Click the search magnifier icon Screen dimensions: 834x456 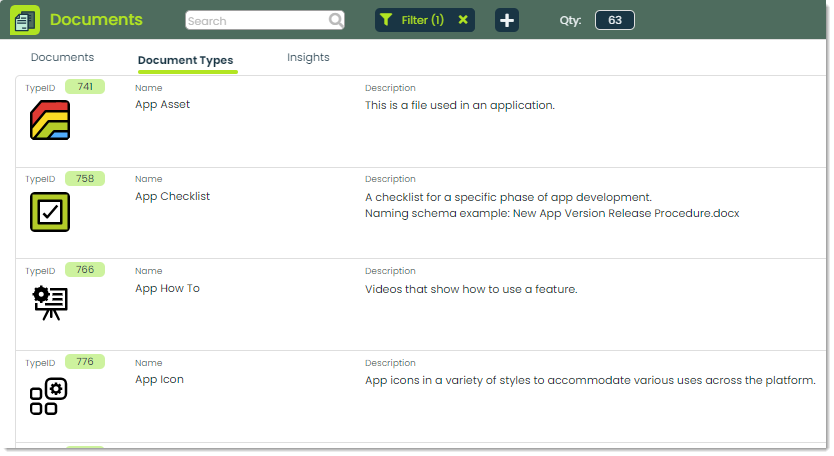point(336,20)
